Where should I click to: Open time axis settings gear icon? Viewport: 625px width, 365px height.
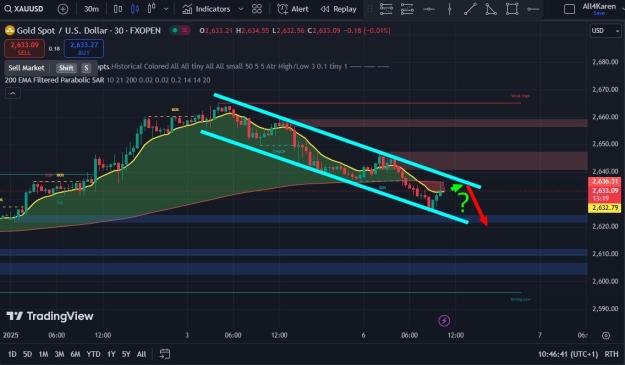(x=606, y=336)
